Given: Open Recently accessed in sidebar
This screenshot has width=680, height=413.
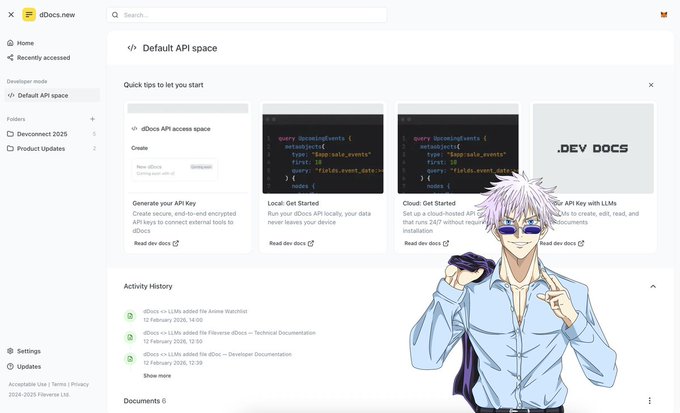Looking at the screenshot, I should coord(43,58).
